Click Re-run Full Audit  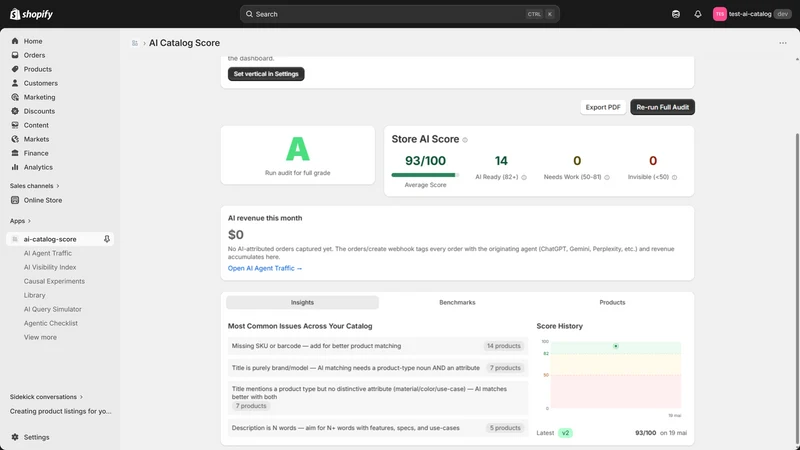tap(662, 107)
